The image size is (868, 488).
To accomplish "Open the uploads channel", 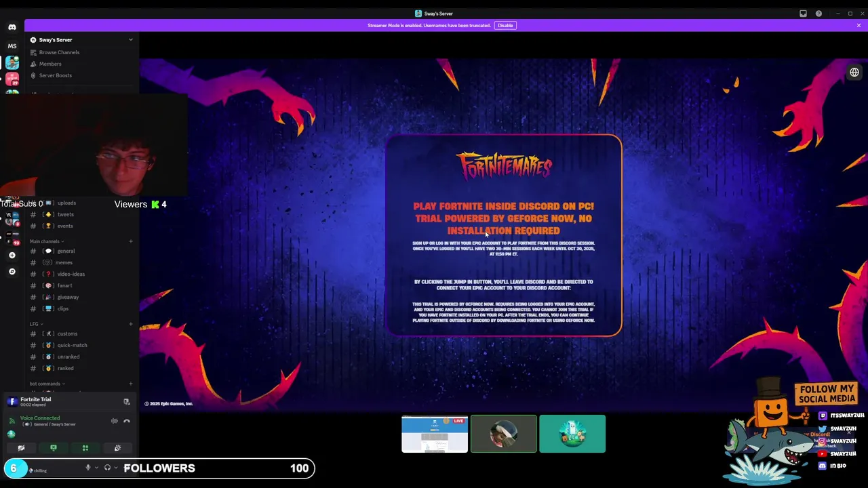I will pos(81,203).
